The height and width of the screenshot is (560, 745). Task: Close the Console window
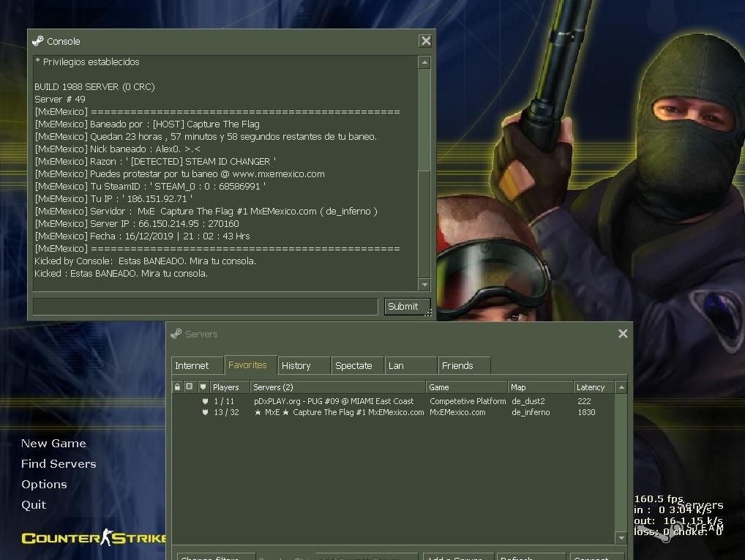pos(426,41)
